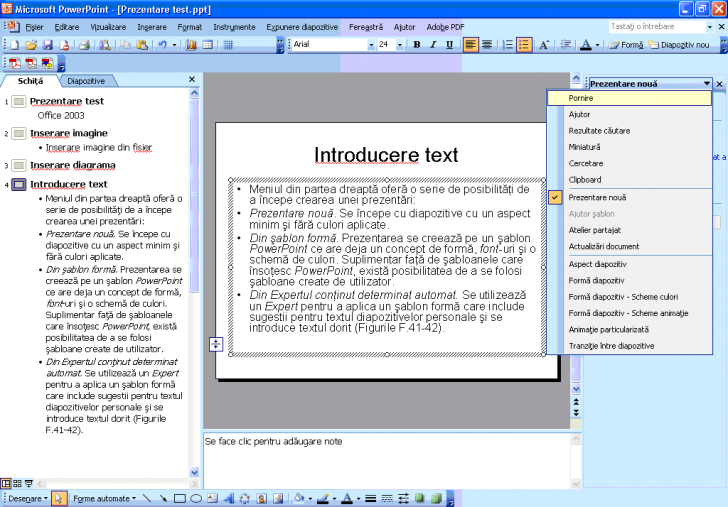Image resolution: width=728 pixels, height=507 pixels.
Task: Toggle Bullets list
Action: pos(524,45)
